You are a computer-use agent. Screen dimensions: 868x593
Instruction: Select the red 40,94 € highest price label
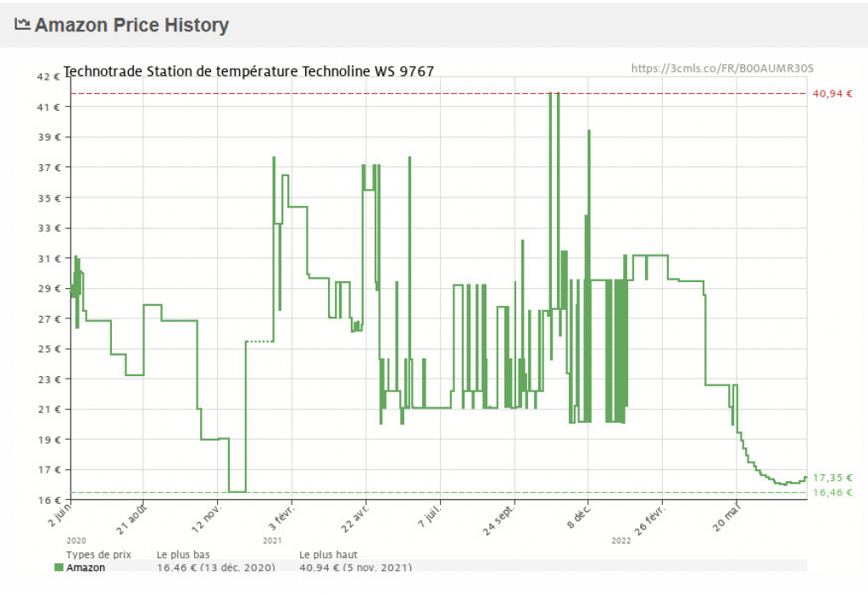[832, 93]
